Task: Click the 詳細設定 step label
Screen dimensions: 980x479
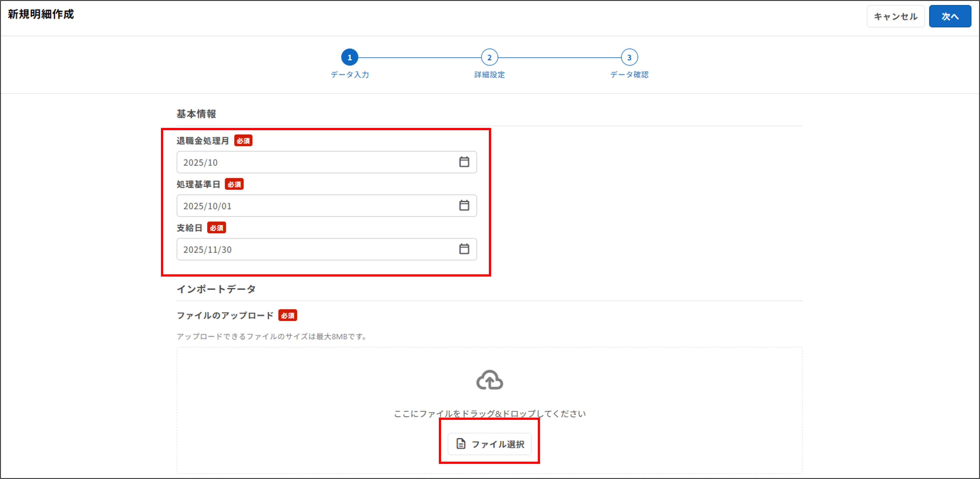Action: [489, 75]
